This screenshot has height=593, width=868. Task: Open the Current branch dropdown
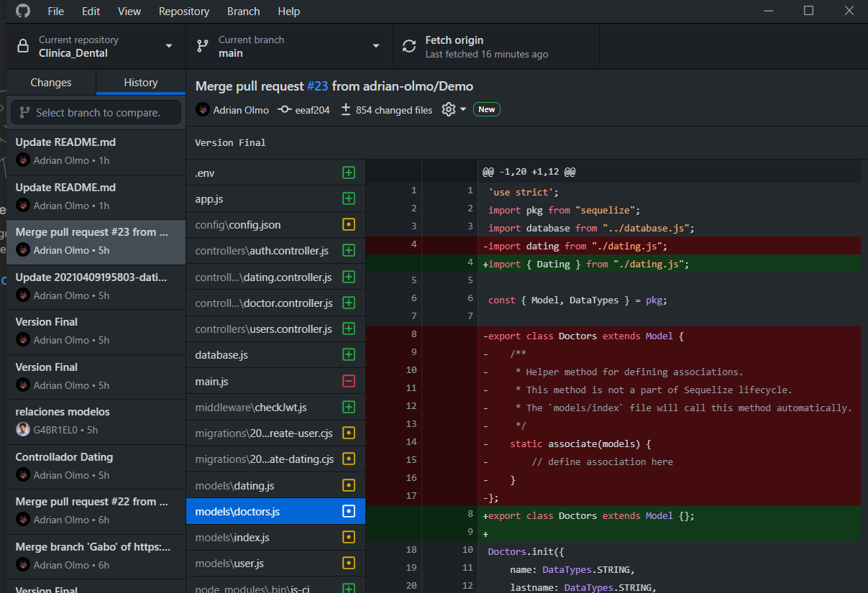point(376,46)
